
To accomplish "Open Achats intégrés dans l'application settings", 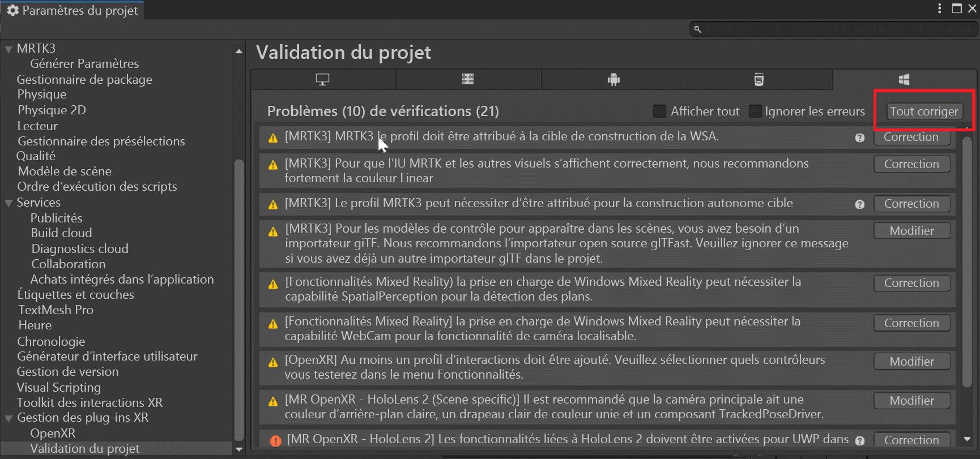I will coord(122,279).
